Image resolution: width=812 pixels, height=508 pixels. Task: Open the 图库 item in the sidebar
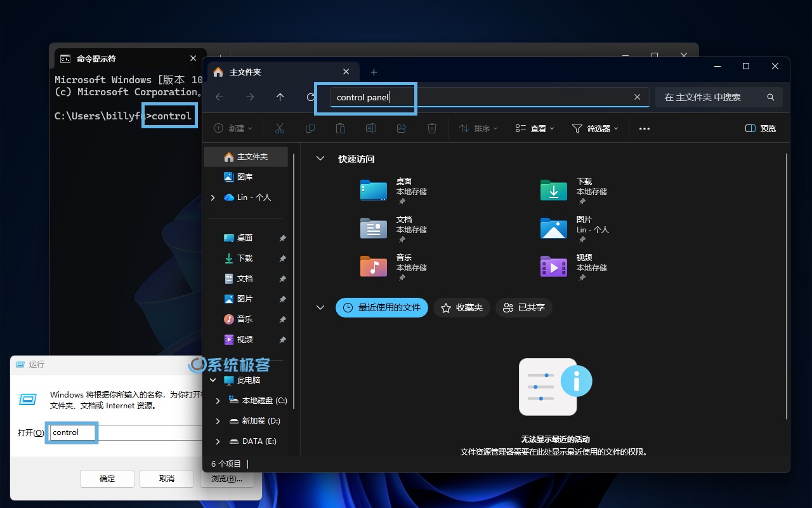pyautogui.click(x=244, y=177)
